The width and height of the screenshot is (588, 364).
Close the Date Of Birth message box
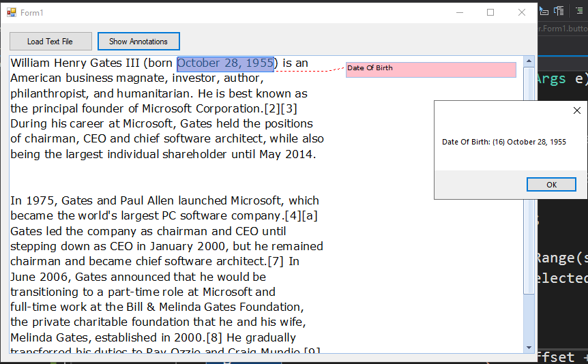pos(577,110)
